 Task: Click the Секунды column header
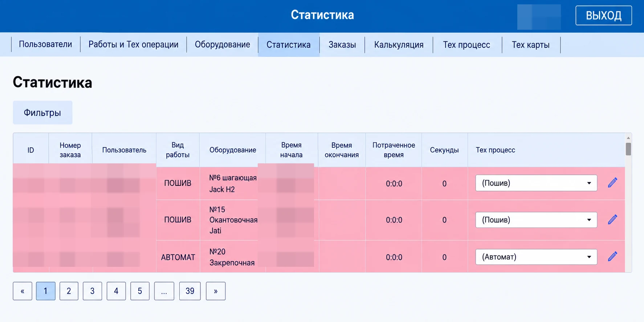click(444, 150)
